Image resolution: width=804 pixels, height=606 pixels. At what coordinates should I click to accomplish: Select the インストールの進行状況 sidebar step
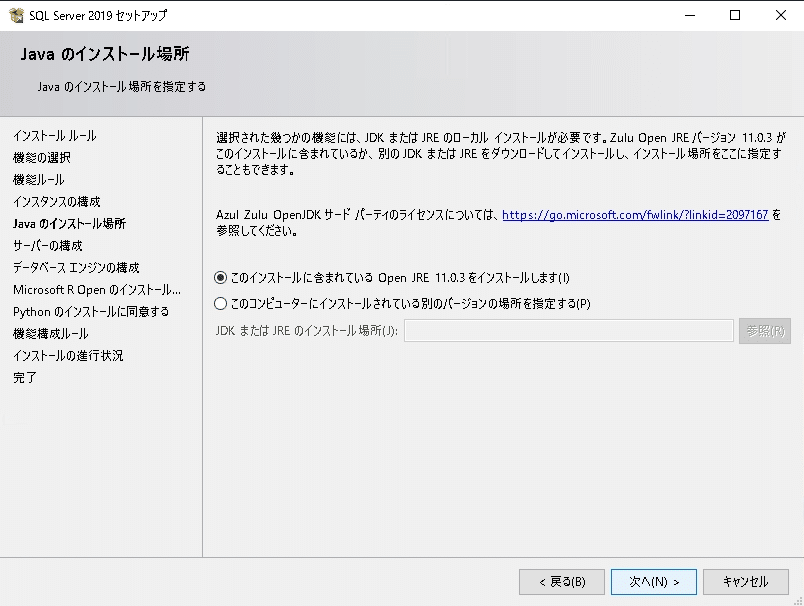click(x=68, y=356)
